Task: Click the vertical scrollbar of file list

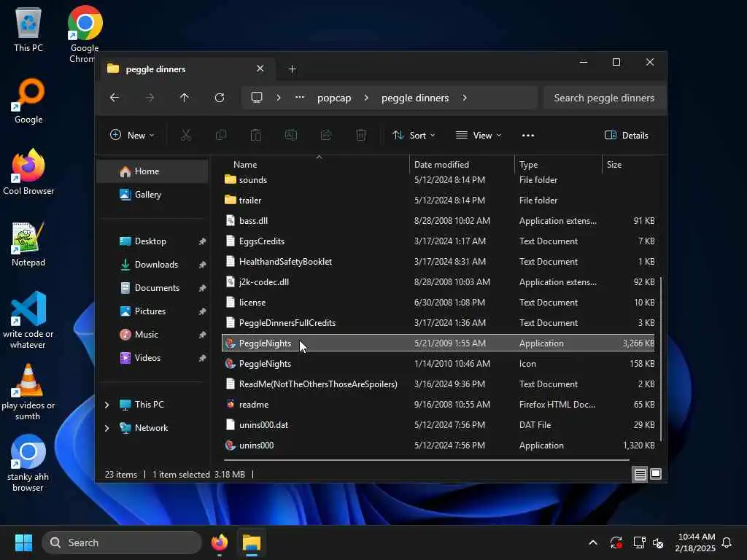Action: pos(661,359)
